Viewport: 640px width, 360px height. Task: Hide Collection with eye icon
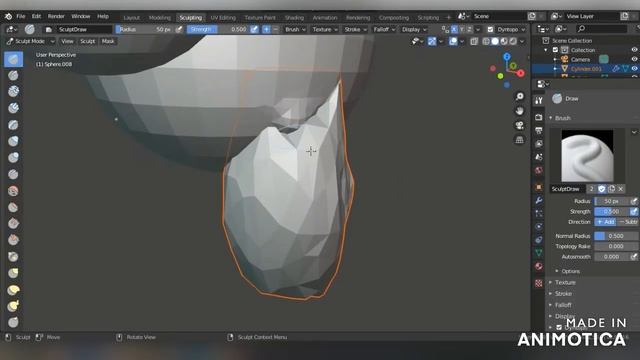tap(634, 50)
